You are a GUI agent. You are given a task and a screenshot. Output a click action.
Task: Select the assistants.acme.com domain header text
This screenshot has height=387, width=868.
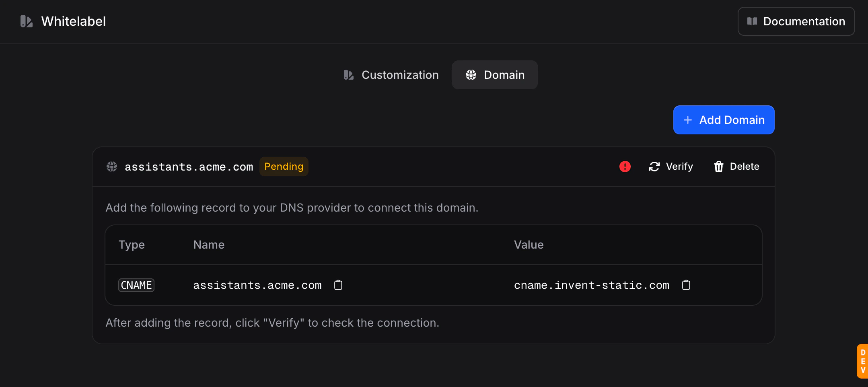pos(189,167)
